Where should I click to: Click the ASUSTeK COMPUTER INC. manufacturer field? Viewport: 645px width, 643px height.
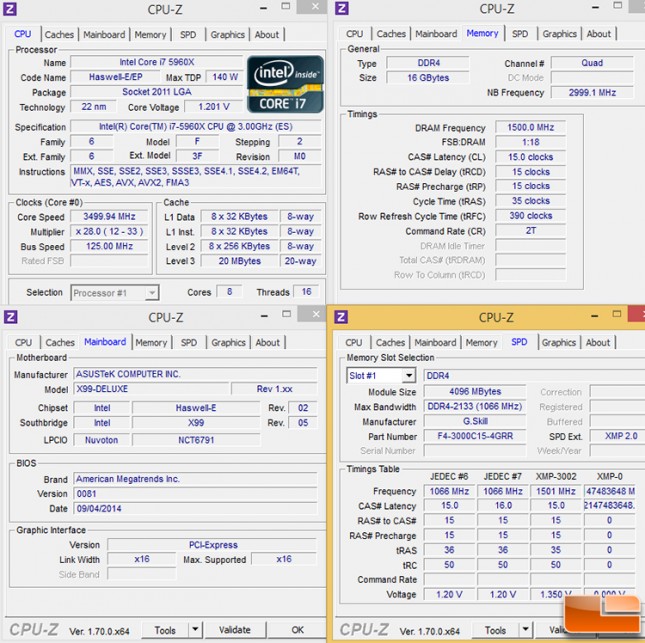[x=195, y=374]
